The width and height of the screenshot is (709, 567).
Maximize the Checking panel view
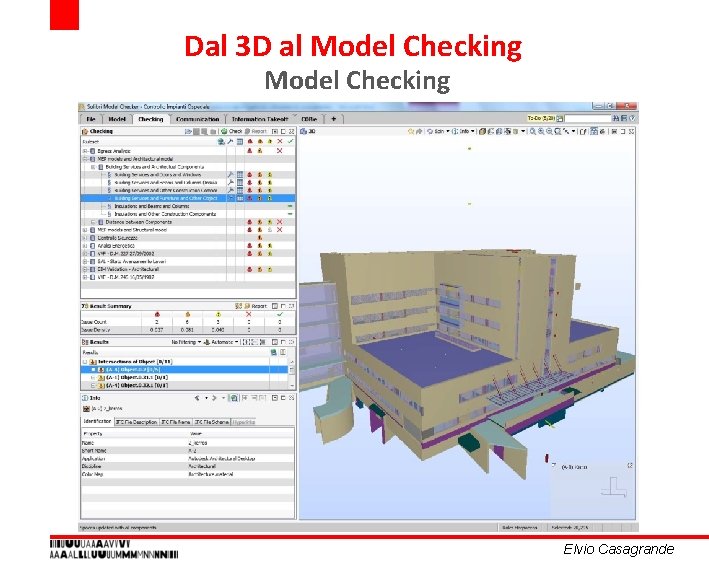(283, 131)
